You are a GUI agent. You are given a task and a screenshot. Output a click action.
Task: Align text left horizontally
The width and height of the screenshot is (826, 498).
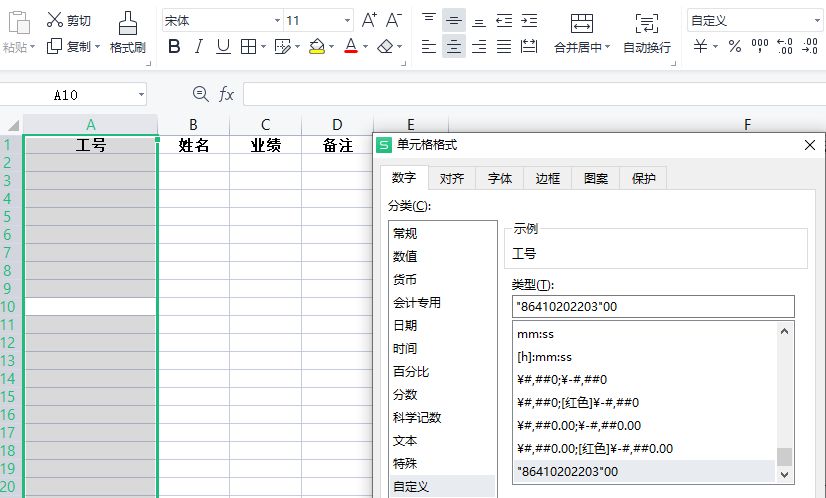429,47
